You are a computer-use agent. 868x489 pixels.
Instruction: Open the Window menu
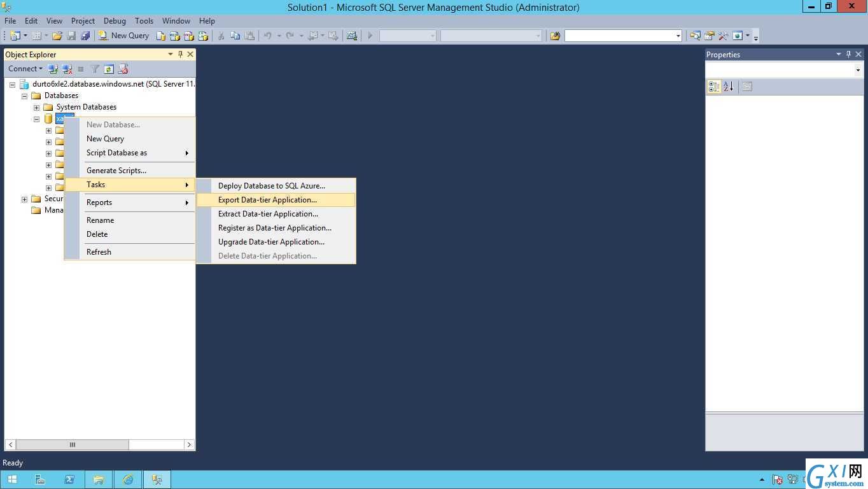(176, 21)
